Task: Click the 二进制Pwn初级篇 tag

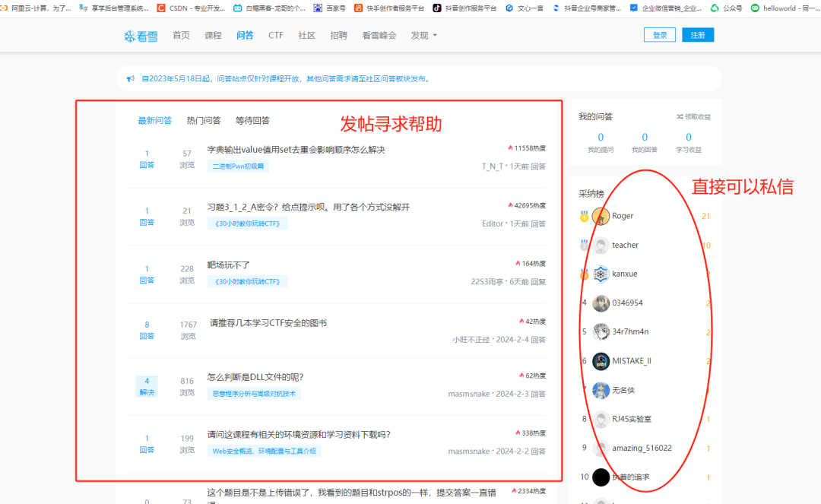Action: [x=238, y=166]
